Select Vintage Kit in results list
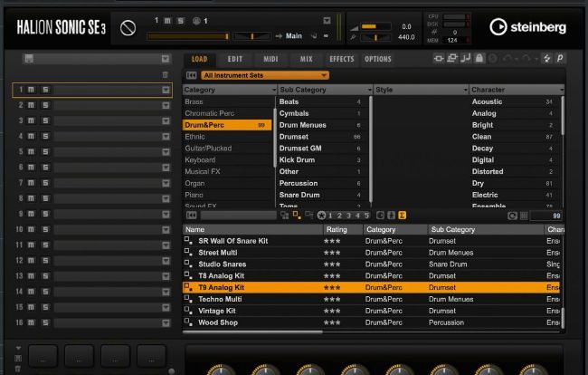 [x=371, y=311]
